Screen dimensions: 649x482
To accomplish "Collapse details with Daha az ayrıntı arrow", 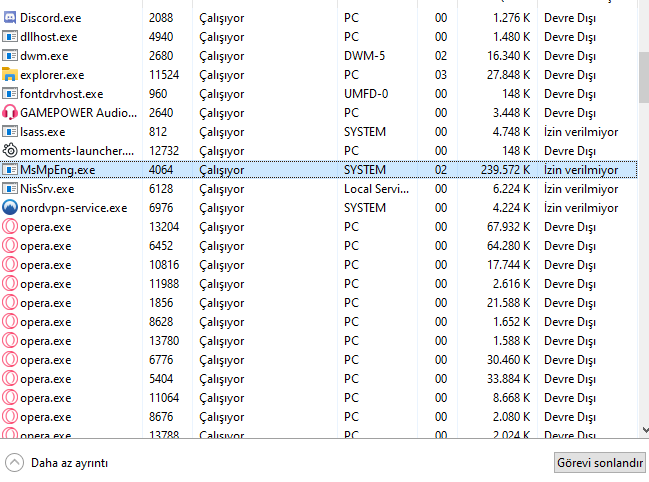I will pyautogui.click(x=14, y=463).
